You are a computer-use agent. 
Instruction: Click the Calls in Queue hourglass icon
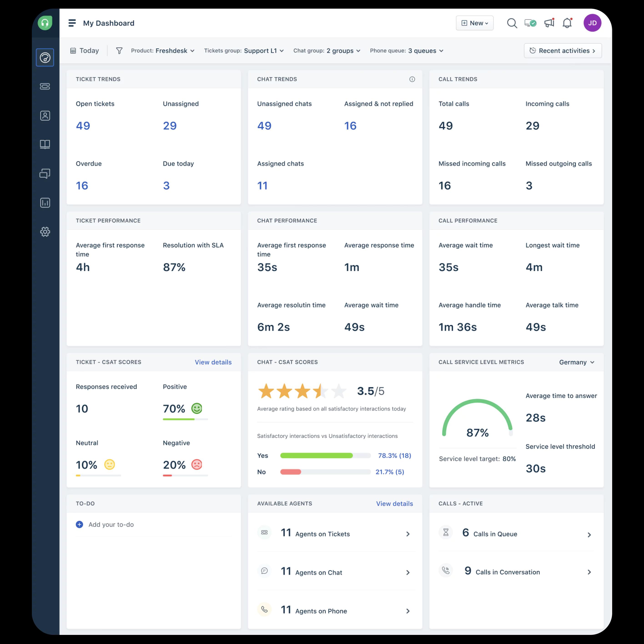[446, 532]
